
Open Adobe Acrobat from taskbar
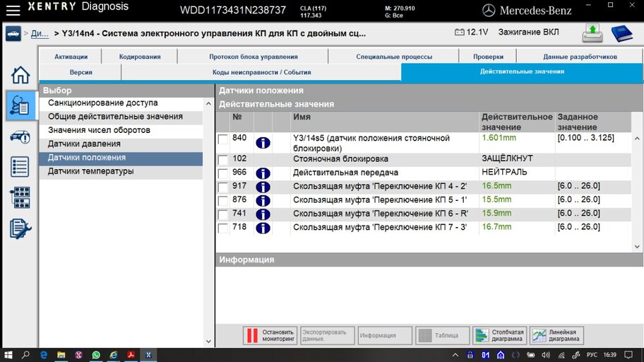coord(131,355)
